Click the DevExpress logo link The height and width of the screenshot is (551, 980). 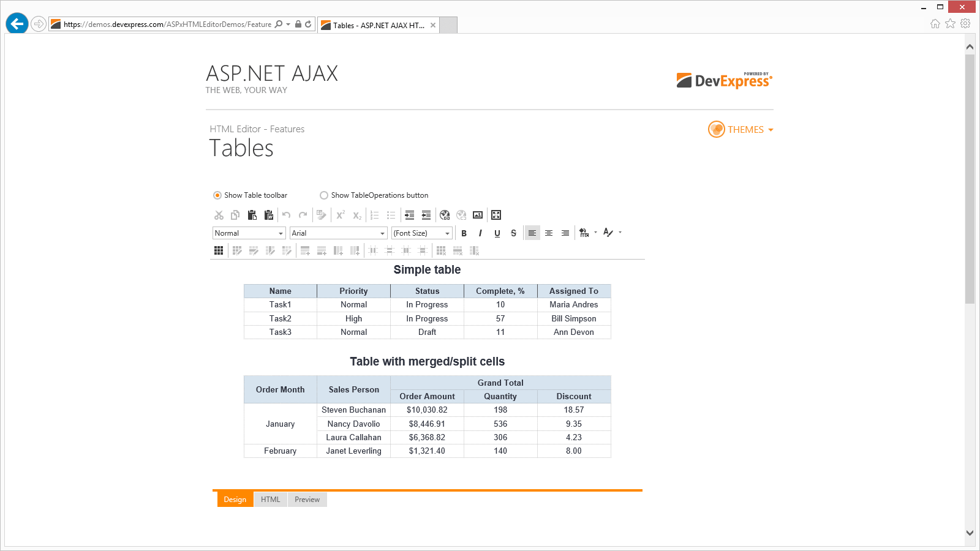click(725, 80)
